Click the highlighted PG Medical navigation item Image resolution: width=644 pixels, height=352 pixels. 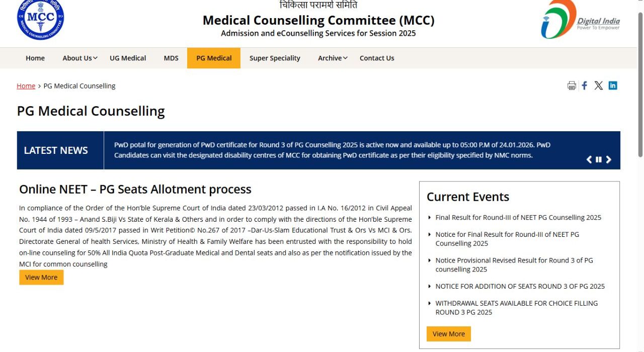[x=213, y=58]
